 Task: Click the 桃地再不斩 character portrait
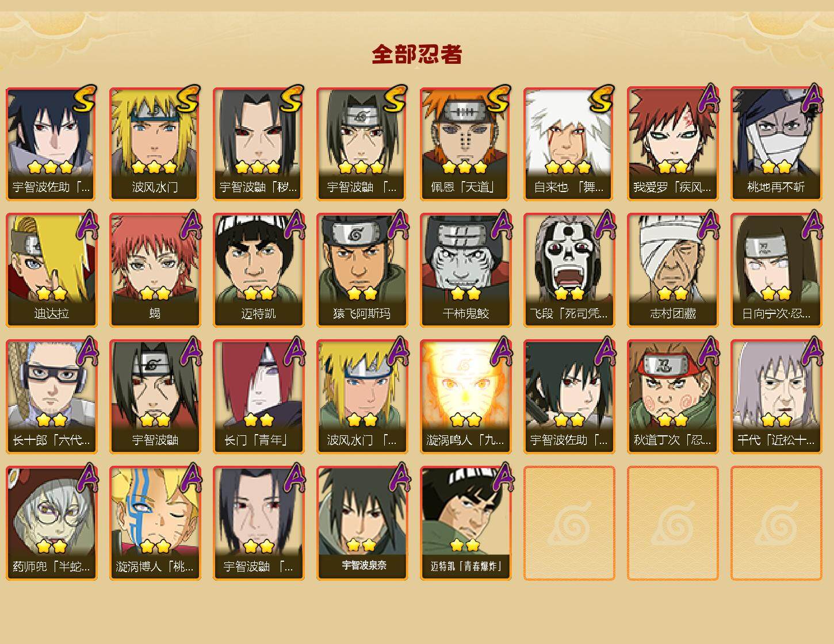tap(776, 132)
